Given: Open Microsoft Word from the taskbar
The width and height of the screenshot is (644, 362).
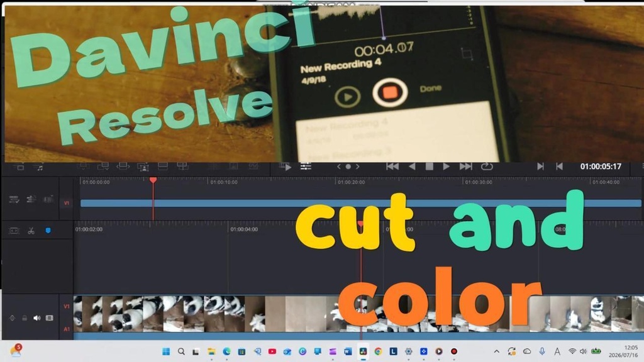Looking at the screenshot, I should pos(348,351).
